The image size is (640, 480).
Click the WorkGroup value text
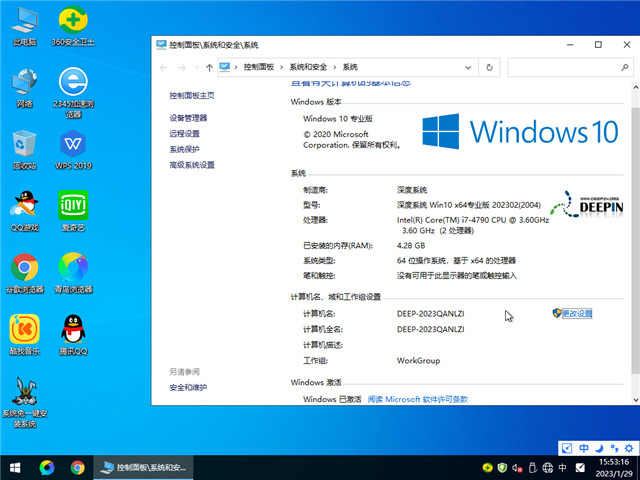(418, 360)
